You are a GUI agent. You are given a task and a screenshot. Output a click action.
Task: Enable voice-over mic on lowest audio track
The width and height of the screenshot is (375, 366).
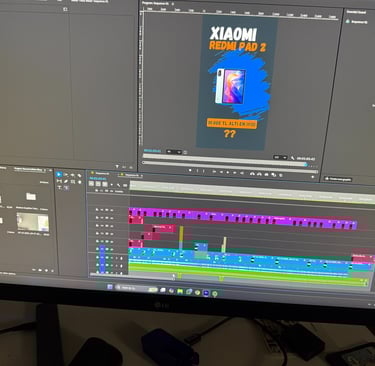pyautogui.click(x=121, y=273)
